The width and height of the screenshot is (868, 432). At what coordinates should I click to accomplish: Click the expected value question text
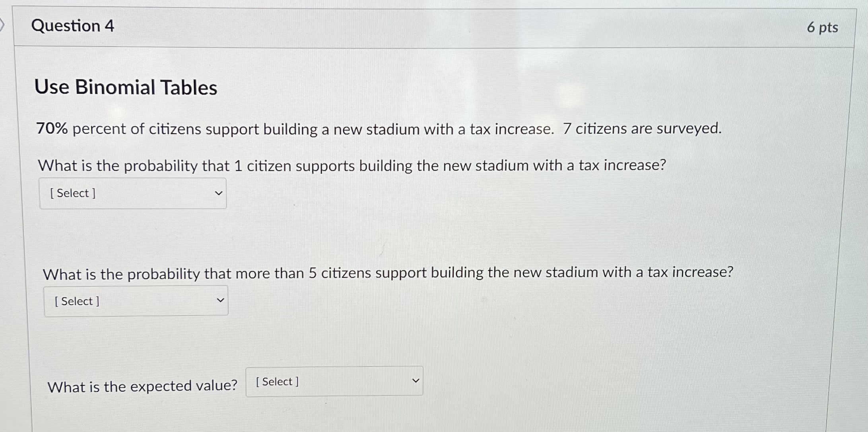143,385
